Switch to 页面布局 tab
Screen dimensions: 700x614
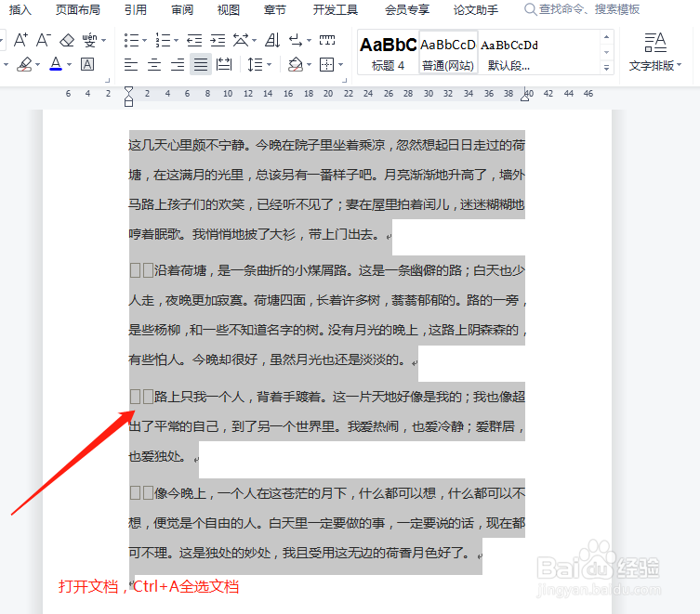pos(78,9)
